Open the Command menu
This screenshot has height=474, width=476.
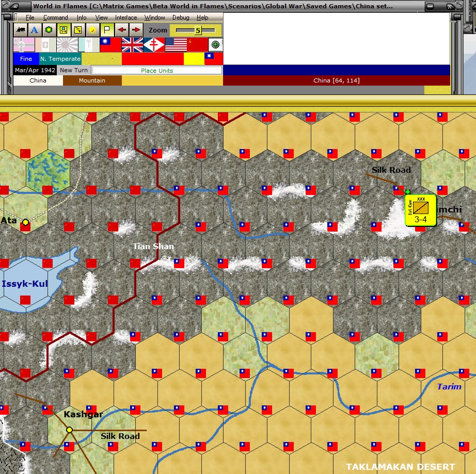tap(56, 18)
